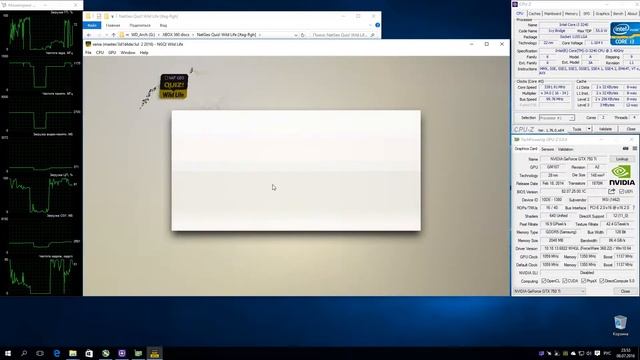The width and height of the screenshot is (640, 360).
Task: Click the Xenia window title icon
Action: pyautogui.click(x=88, y=44)
